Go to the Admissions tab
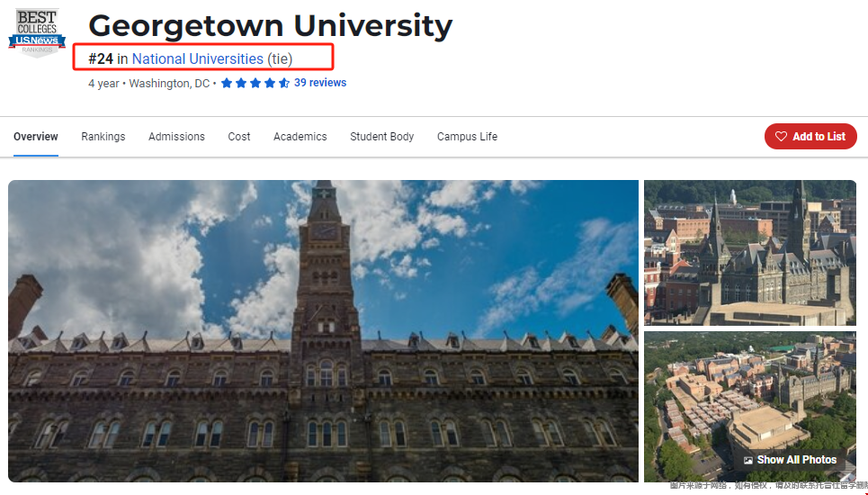The image size is (868, 495). [x=176, y=137]
